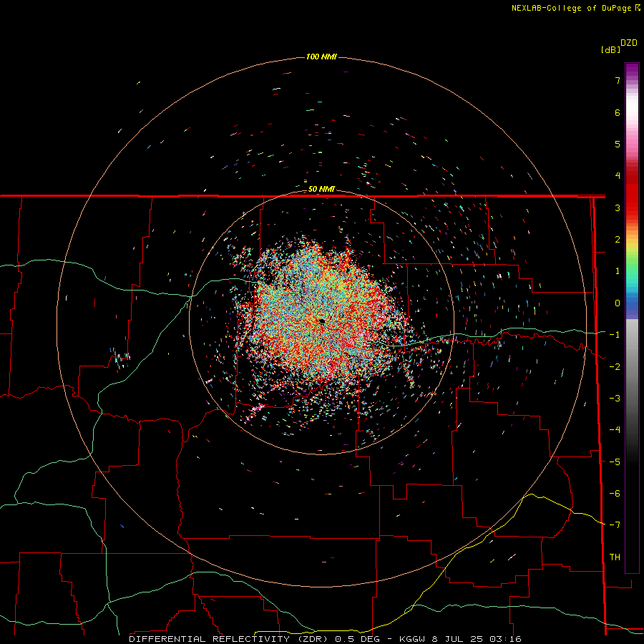644x644 pixels.
Task: Click the 8 JUL 25 03:16 timestamp
Action: [477, 639]
